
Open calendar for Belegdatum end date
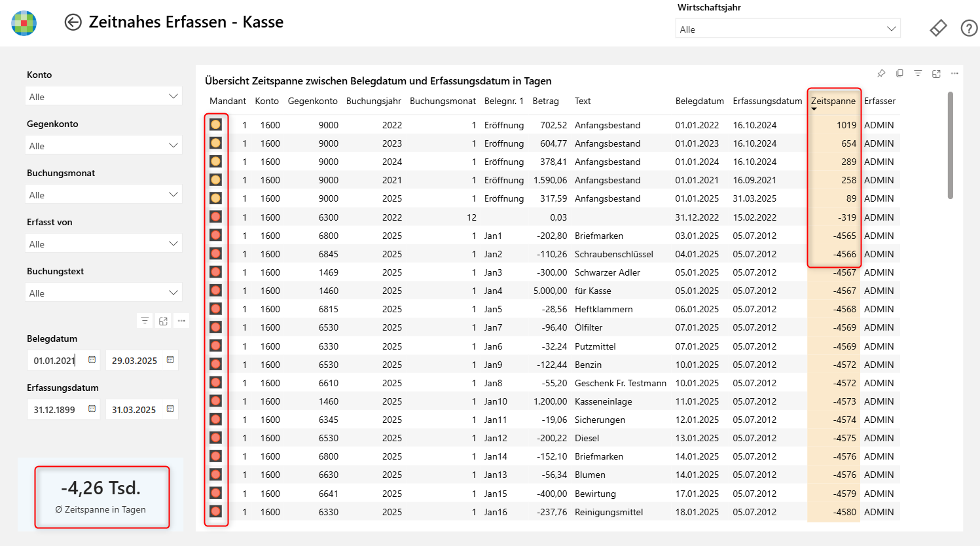[x=170, y=360]
